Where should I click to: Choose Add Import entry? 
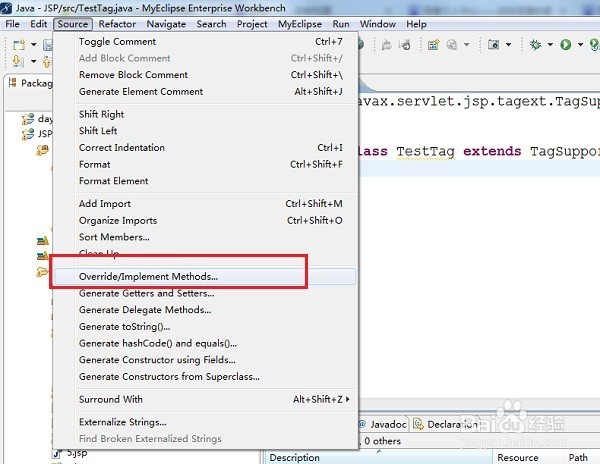pos(205,204)
